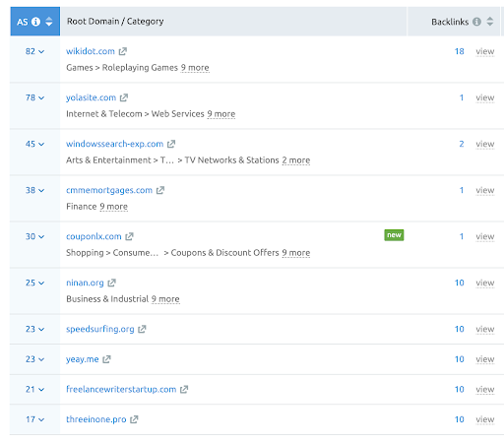
Task: Expand the AS 45 score chevron
Action: point(41,144)
